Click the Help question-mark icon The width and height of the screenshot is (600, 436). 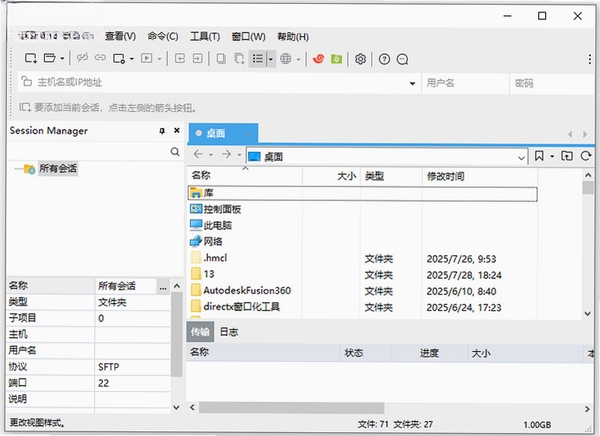tap(384, 59)
